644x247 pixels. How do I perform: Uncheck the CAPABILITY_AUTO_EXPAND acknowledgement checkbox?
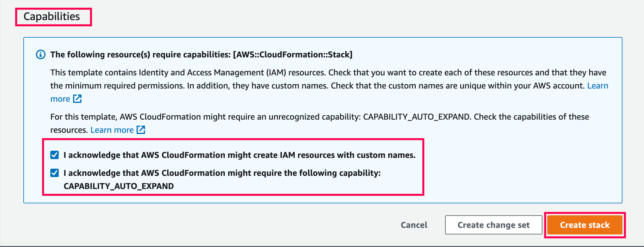pos(55,173)
